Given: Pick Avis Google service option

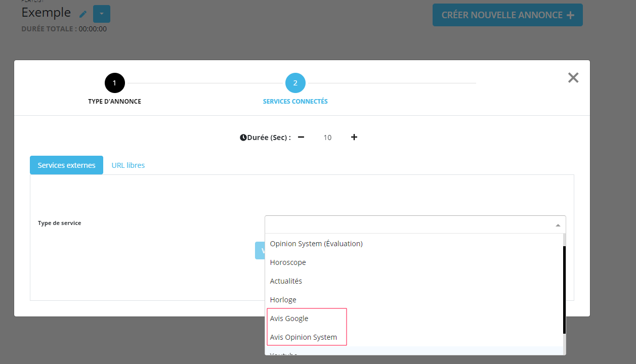Looking at the screenshot, I should pyautogui.click(x=413, y=318).
